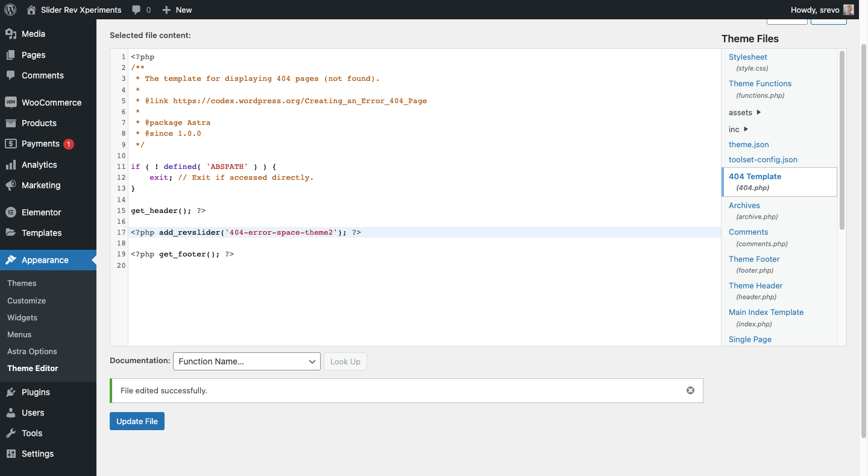The image size is (868, 476).
Task: Click the Comments sidebar icon
Action: (11, 75)
